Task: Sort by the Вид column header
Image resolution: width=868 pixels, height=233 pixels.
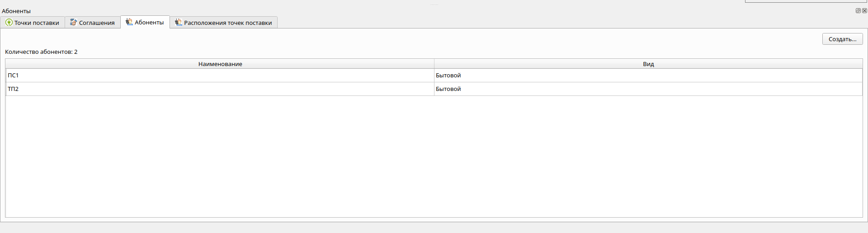Action: coord(648,64)
